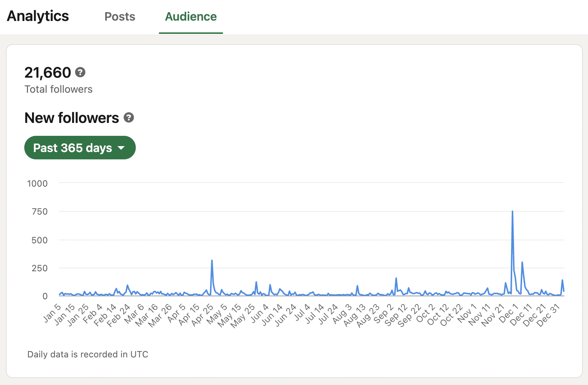Click the Daily data is recorded in UTC note
This screenshot has width=588, height=385.
click(88, 354)
